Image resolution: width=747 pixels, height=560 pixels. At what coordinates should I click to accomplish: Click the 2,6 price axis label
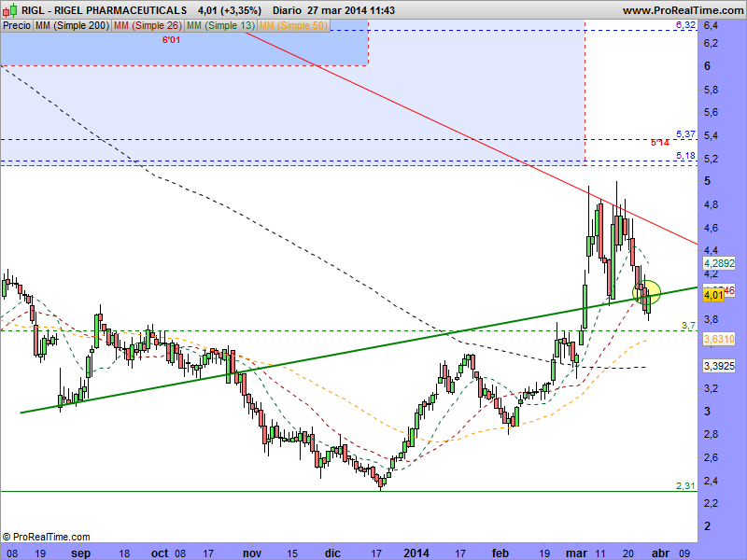pyautogui.click(x=712, y=457)
